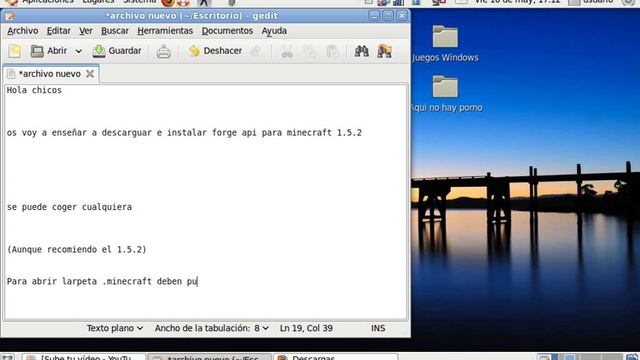The image size is (640, 360).
Task: Open the Documentos menu
Action: (227, 31)
